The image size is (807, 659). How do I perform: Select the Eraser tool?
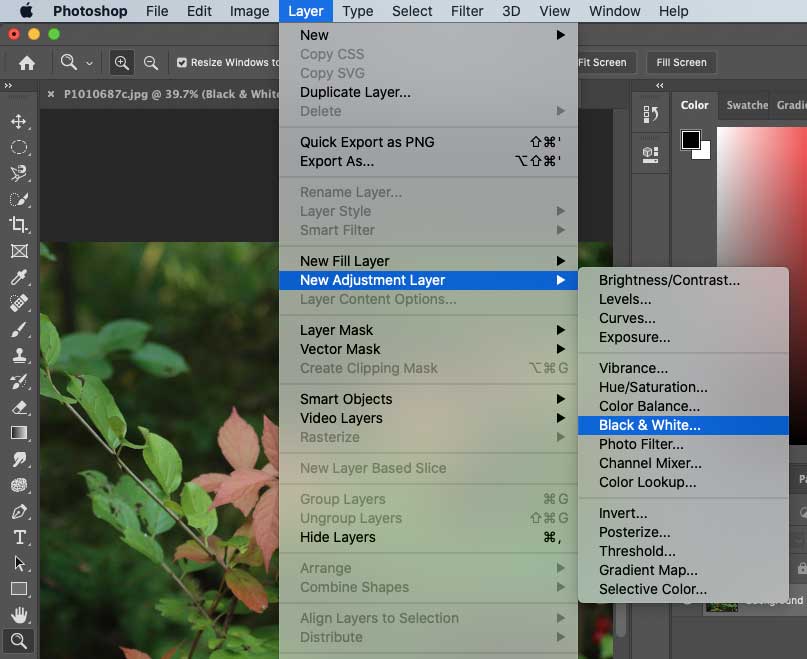coord(19,407)
